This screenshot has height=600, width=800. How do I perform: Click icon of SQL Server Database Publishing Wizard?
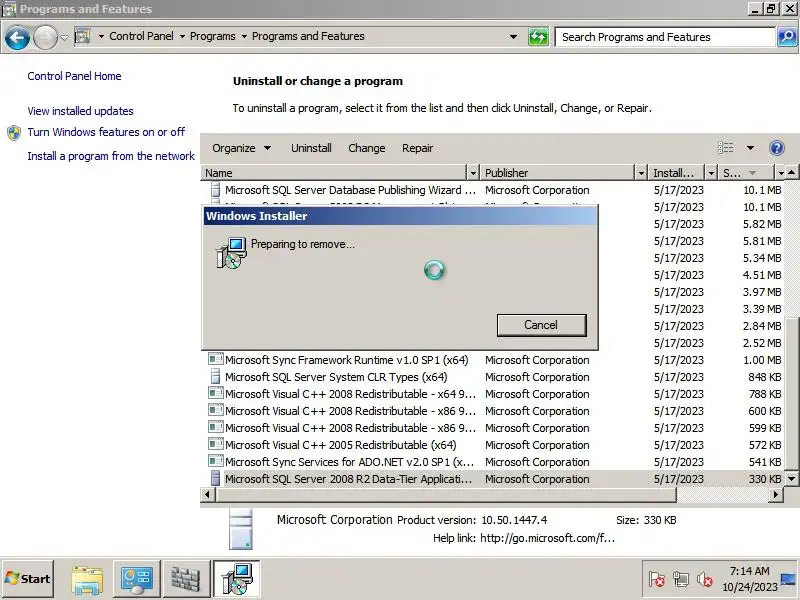tap(216, 189)
